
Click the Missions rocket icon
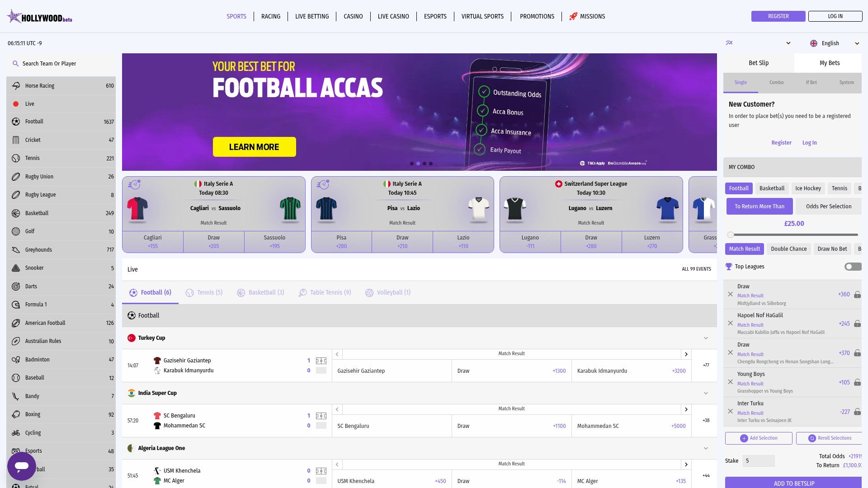(573, 16)
